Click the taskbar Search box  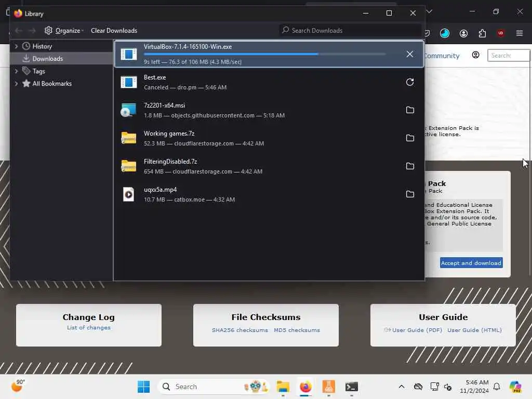point(213,387)
